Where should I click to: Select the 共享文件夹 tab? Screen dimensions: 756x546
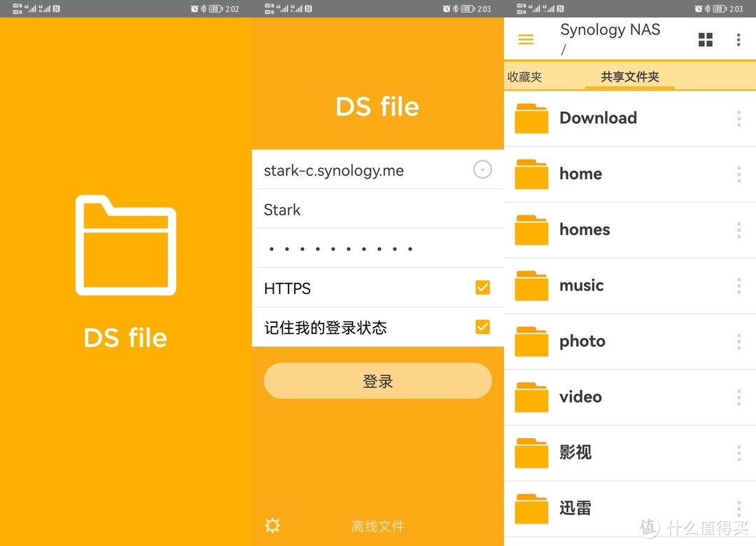coord(629,77)
